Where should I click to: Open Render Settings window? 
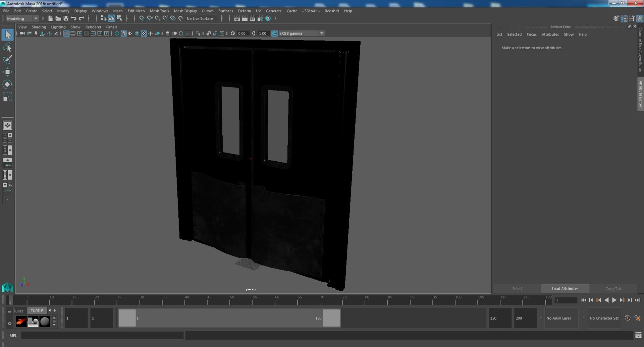click(x=260, y=18)
